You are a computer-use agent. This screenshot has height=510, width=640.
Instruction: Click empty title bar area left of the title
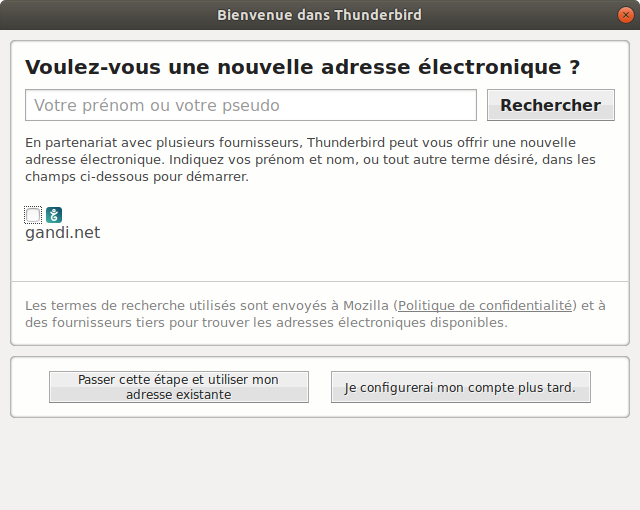pos(100,14)
